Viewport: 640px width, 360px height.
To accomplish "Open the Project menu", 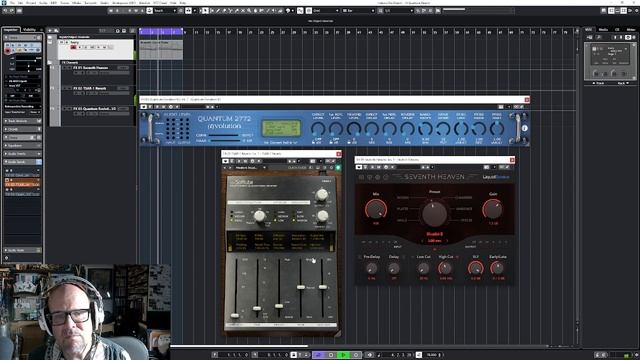I will tap(31, 2).
